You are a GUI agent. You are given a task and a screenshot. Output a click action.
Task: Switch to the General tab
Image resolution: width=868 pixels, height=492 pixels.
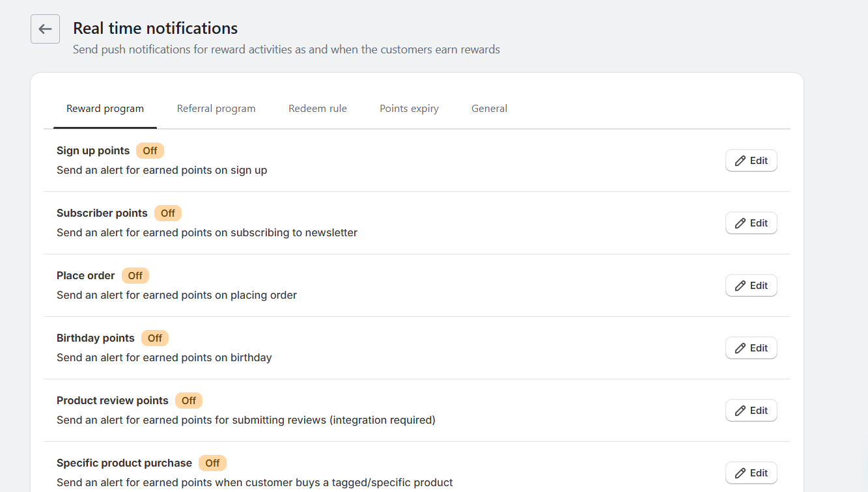point(489,109)
